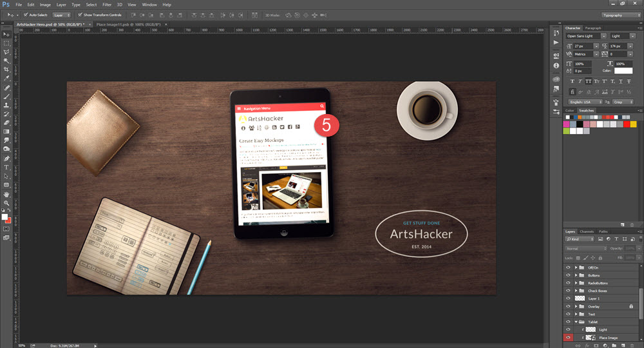Click the add layer mask button
Viewport: 644px width, 348px height.
point(596,345)
